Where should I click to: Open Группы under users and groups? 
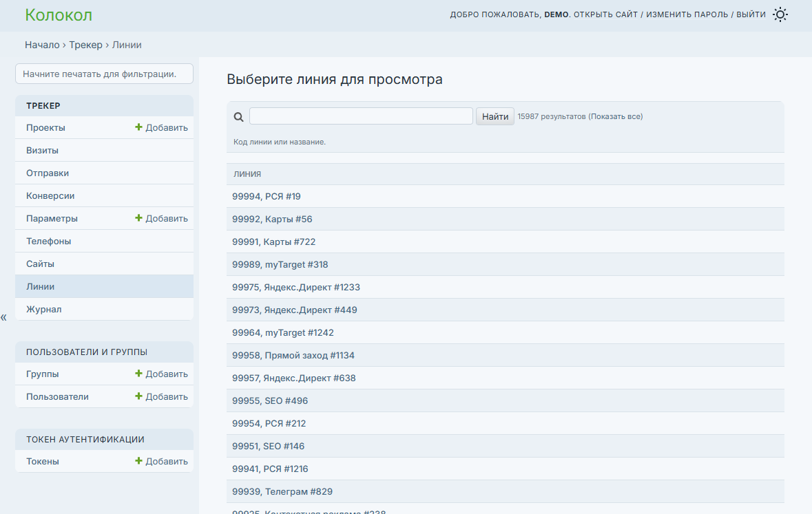tap(43, 374)
